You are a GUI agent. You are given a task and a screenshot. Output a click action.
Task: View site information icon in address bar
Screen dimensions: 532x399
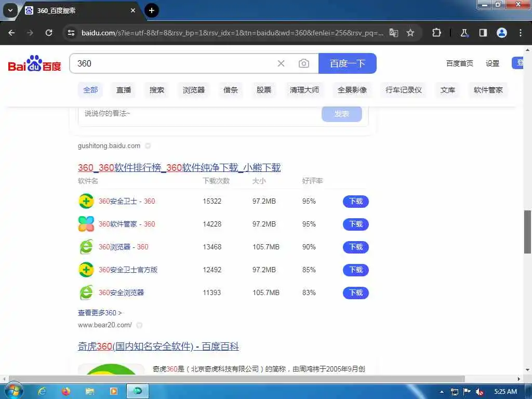(x=71, y=33)
